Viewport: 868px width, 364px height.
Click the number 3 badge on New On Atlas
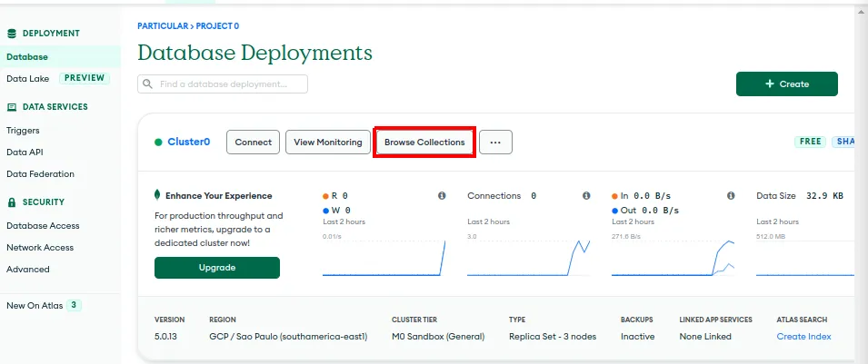(x=75, y=305)
